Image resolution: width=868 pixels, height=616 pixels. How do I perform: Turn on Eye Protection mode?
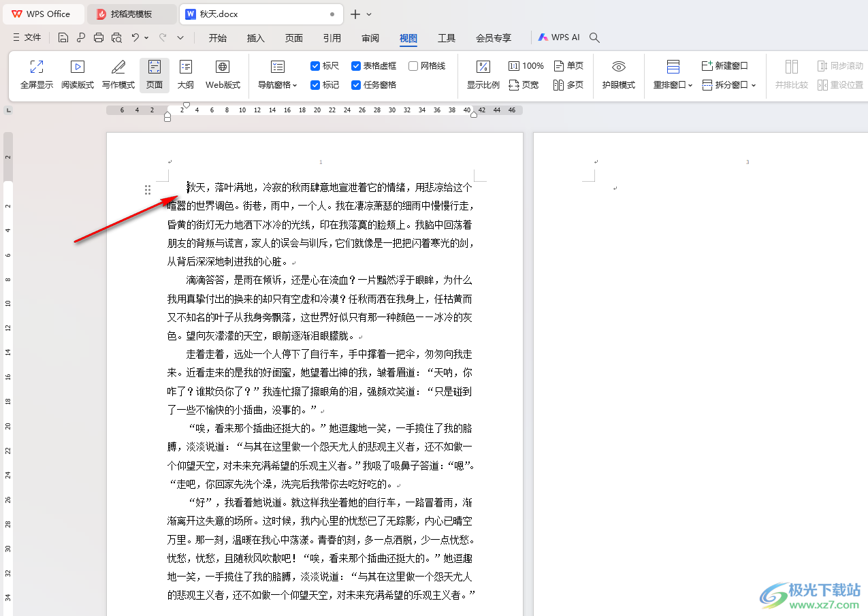tap(618, 74)
